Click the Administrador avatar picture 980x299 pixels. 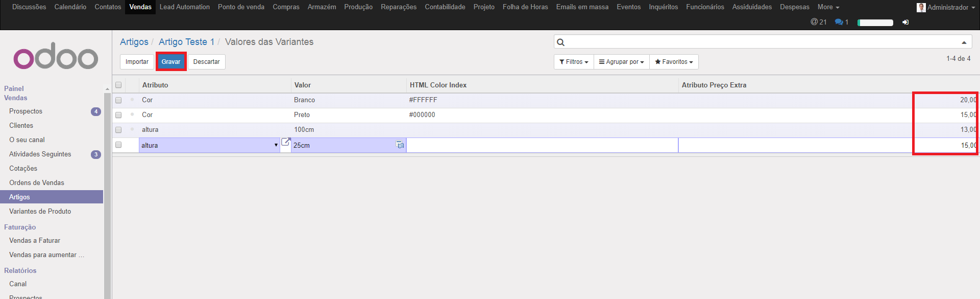pos(921,7)
